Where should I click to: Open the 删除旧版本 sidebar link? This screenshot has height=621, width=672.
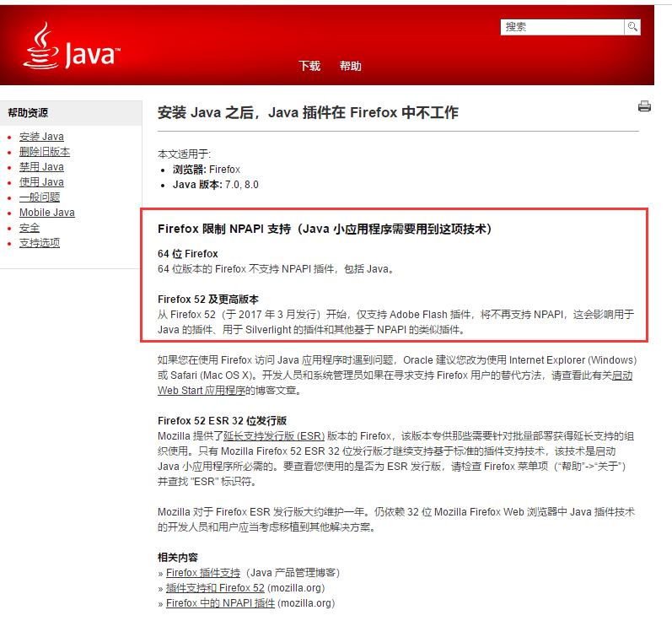pos(45,152)
